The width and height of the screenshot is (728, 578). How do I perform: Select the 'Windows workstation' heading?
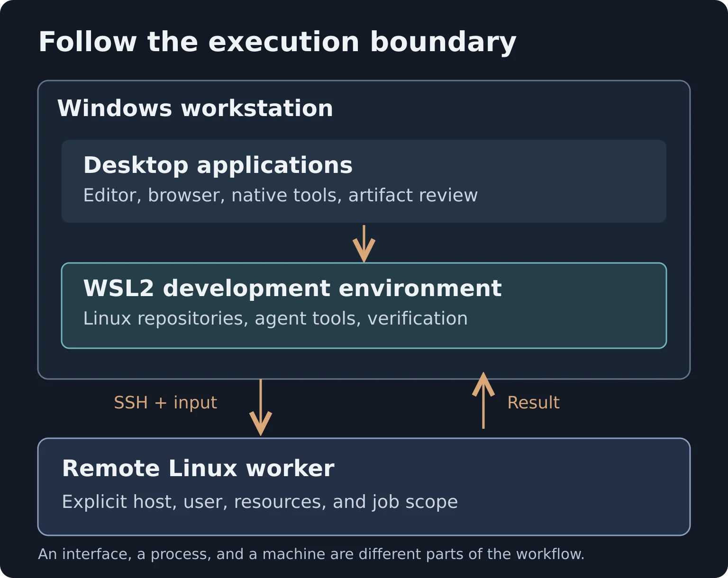pos(195,108)
